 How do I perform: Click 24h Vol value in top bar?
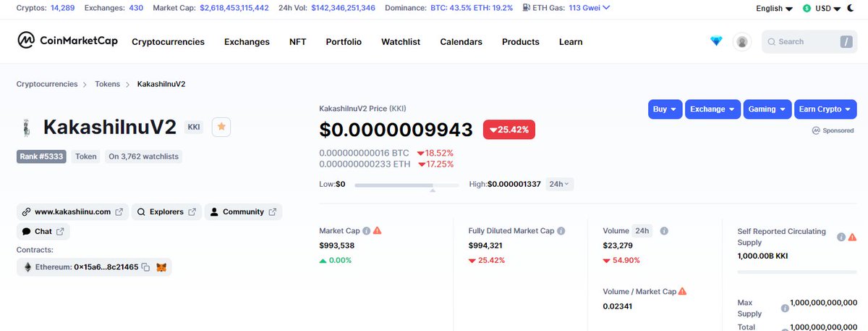click(343, 8)
